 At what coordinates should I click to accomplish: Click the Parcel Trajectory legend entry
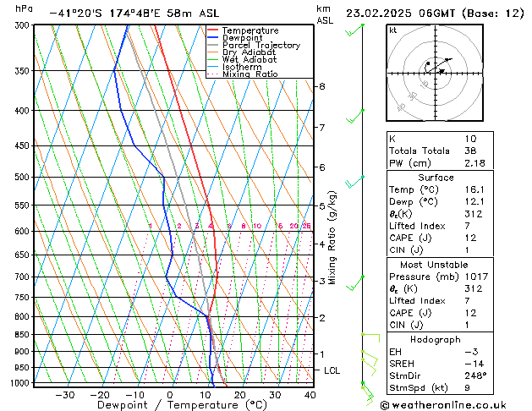click(261, 45)
